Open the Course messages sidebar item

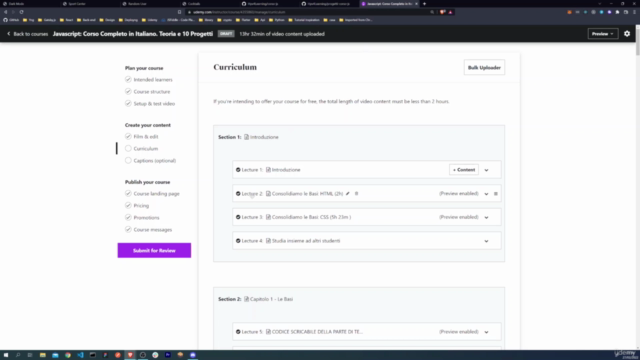153,230
